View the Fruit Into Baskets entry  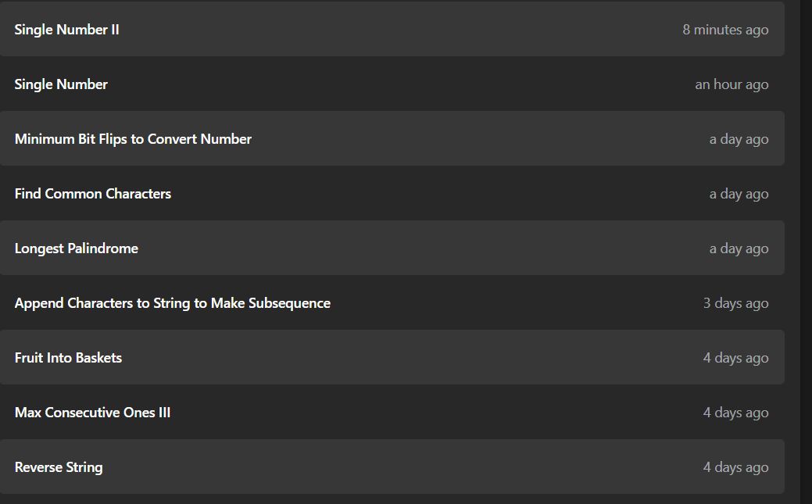click(x=68, y=358)
